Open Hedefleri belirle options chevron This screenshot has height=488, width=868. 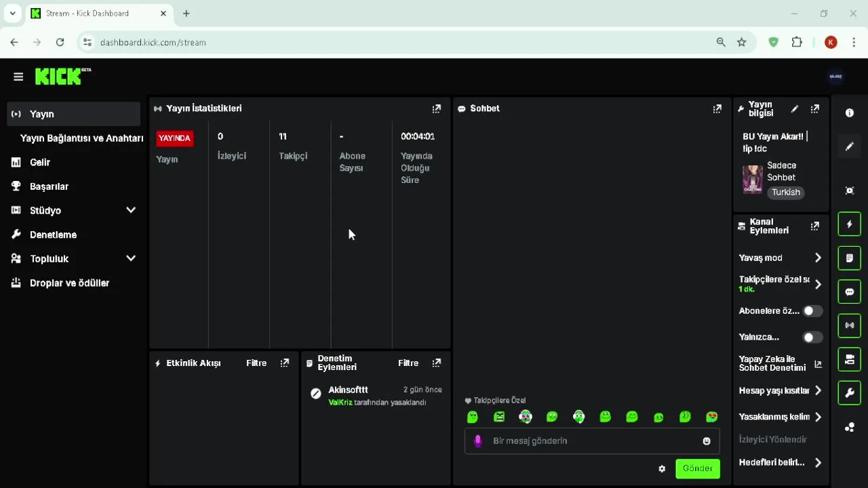(818, 462)
